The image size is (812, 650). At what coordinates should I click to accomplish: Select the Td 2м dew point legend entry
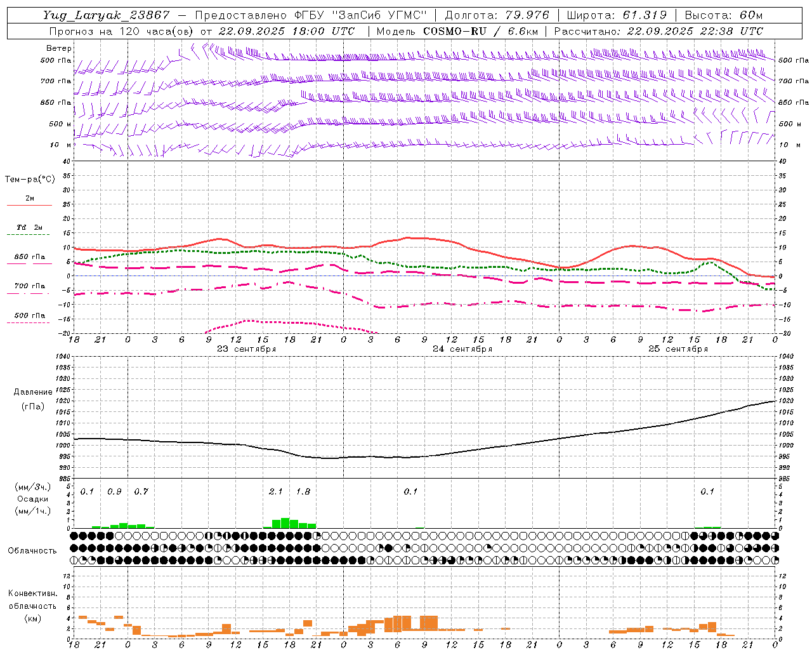pos(30,227)
